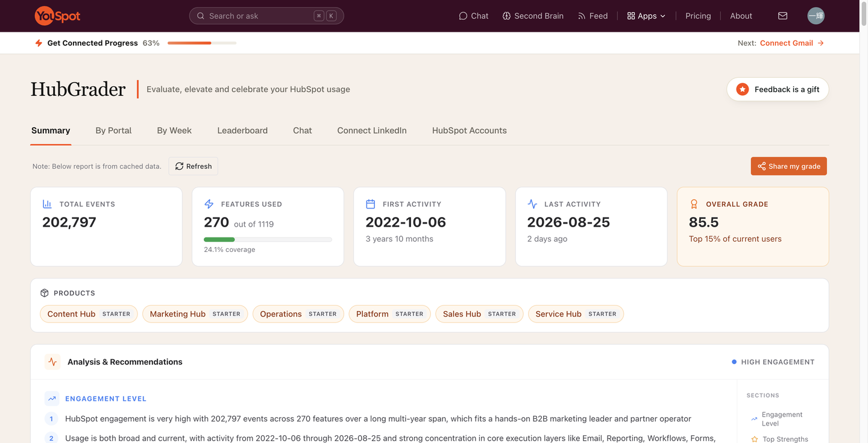Open Second Brain page
The image size is (868, 443).
533,16
